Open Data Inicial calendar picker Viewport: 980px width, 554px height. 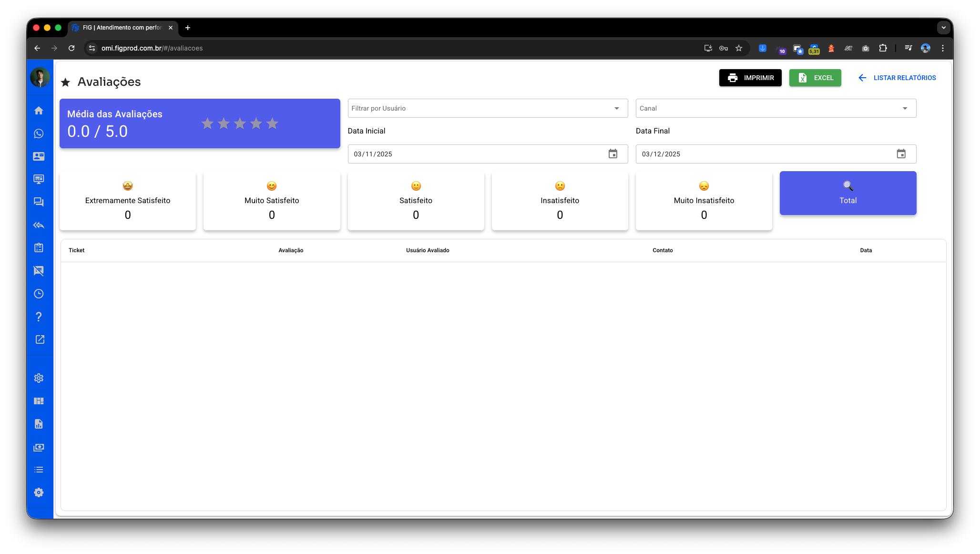612,154
